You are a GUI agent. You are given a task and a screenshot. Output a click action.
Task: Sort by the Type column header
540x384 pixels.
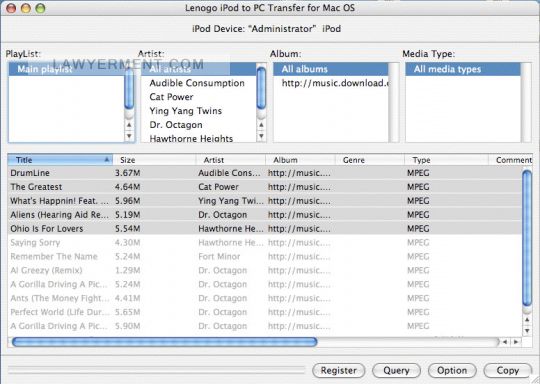[x=446, y=160]
